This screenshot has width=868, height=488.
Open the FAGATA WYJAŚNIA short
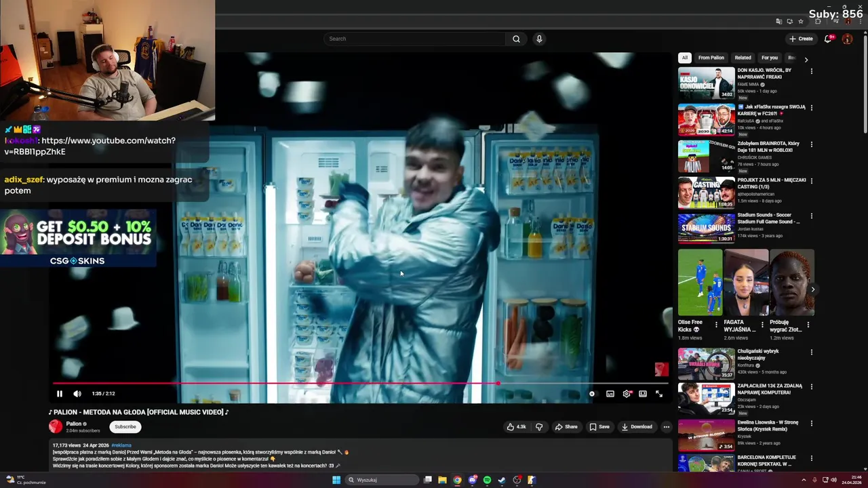[746, 283]
